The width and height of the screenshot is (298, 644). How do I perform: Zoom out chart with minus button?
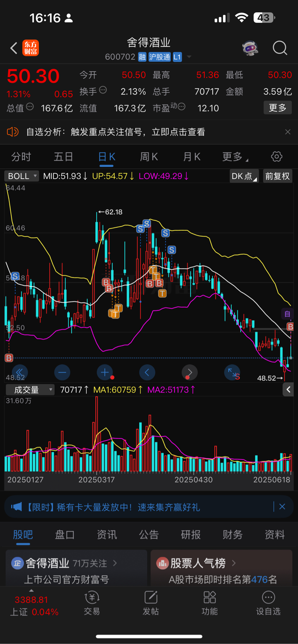62,372
